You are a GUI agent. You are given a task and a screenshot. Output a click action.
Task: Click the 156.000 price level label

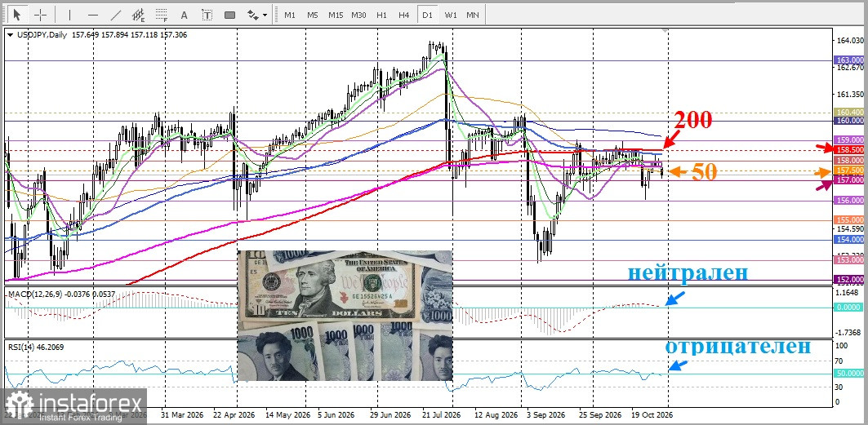coord(849,201)
